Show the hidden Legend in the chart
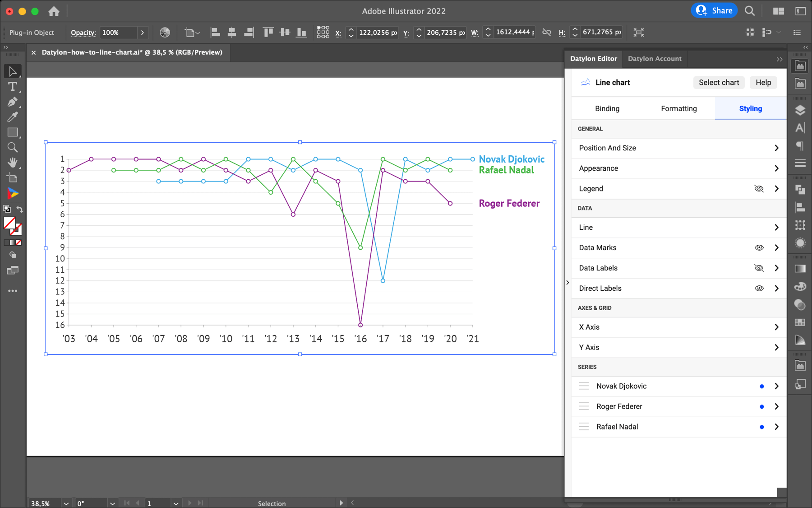This screenshot has height=508, width=812. coord(758,188)
